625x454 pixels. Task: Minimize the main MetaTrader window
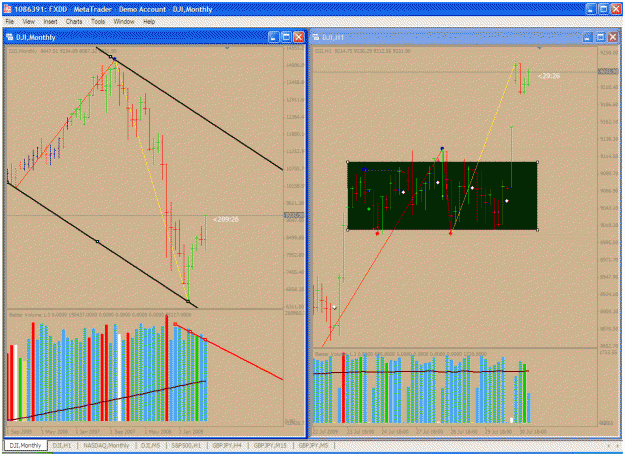(x=591, y=9)
